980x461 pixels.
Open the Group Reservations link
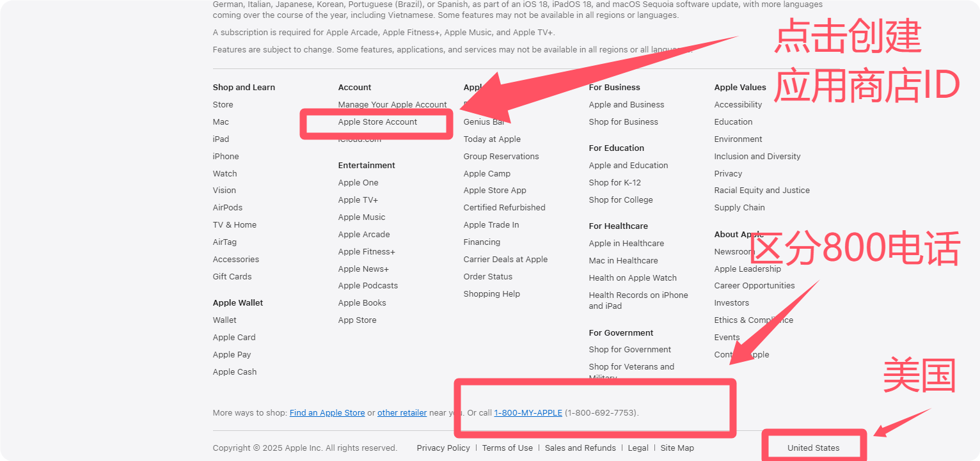[x=501, y=157]
